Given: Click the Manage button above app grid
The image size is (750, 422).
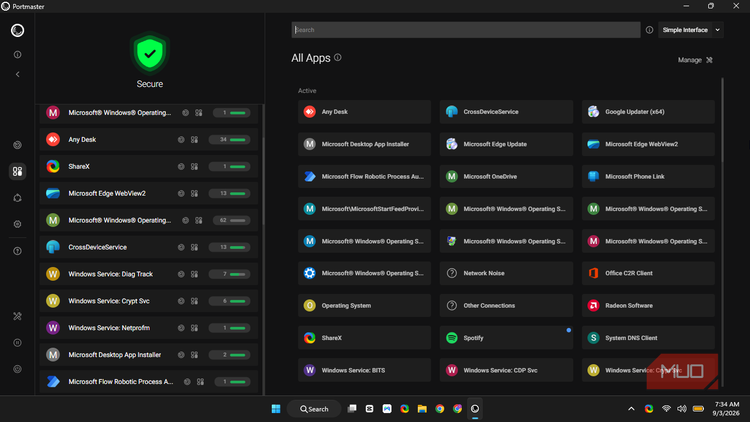Looking at the screenshot, I should (695, 60).
